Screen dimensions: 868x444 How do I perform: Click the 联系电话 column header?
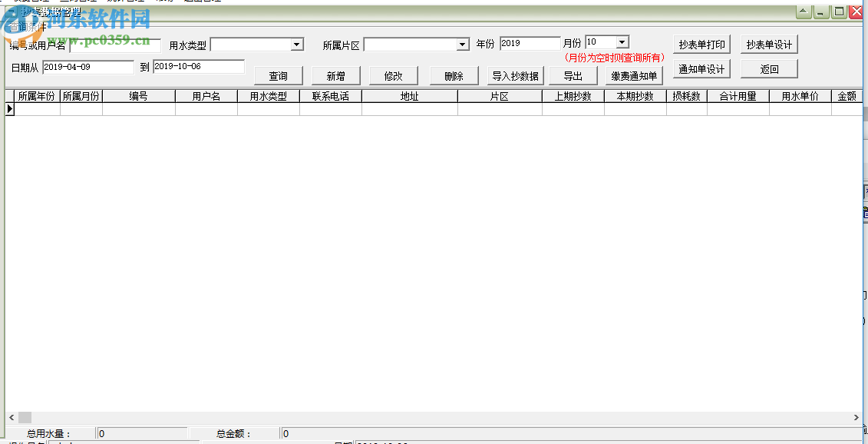point(331,96)
